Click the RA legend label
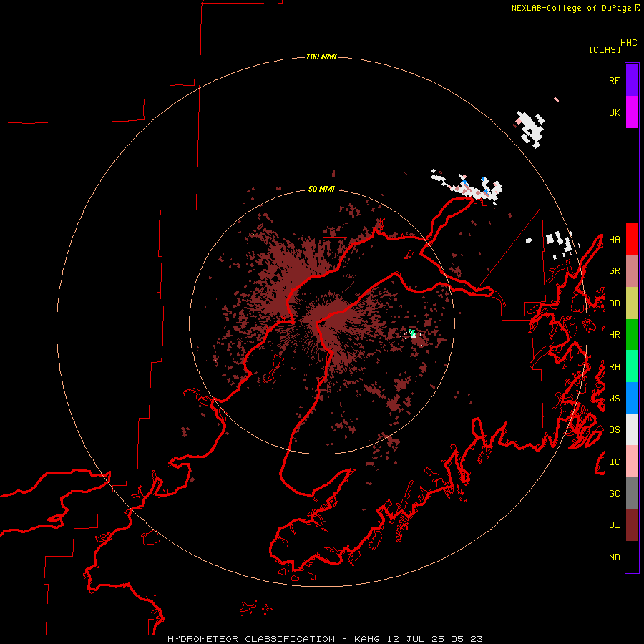 (x=614, y=367)
